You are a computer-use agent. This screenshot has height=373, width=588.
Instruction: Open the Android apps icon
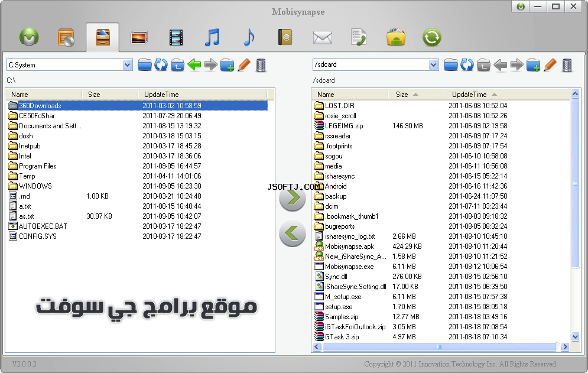[x=395, y=37]
